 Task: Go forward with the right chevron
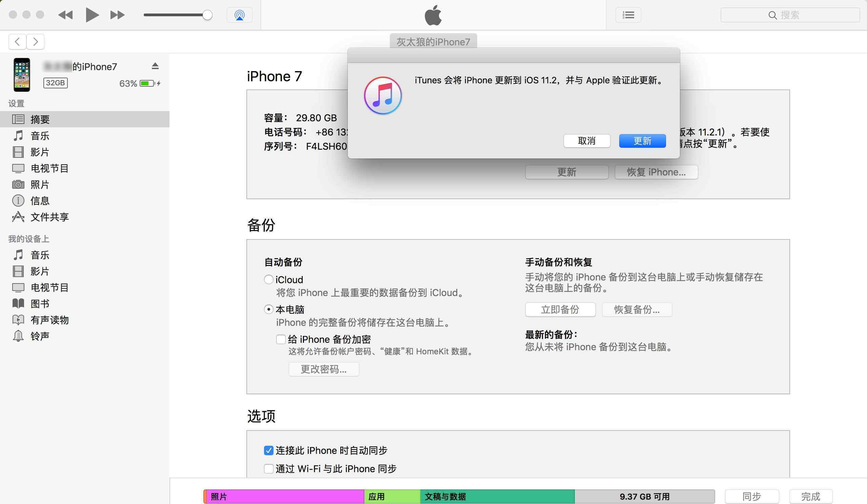(36, 42)
